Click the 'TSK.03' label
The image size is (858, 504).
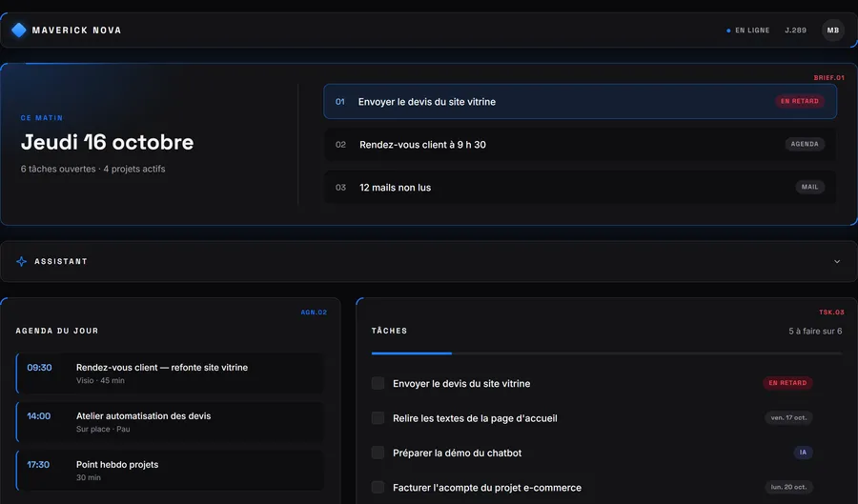click(831, 312)
